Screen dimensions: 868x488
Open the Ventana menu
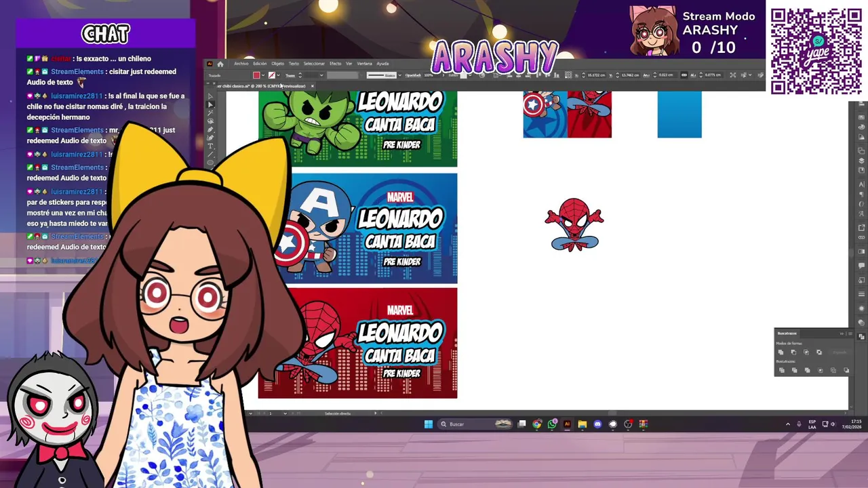366,64
